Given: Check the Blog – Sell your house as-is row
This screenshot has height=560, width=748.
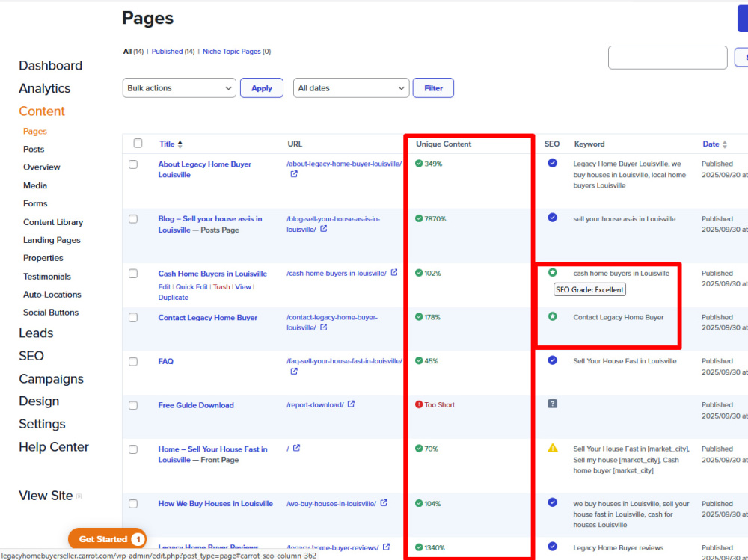Looking at the screenshot, I should tap(133, 219).
